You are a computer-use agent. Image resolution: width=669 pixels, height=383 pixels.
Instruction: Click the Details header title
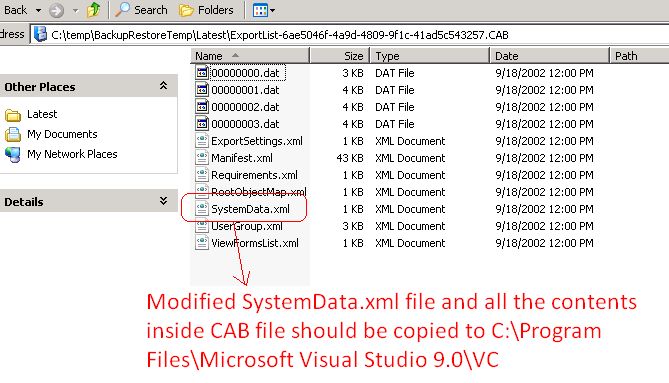[x=24, y=202]
